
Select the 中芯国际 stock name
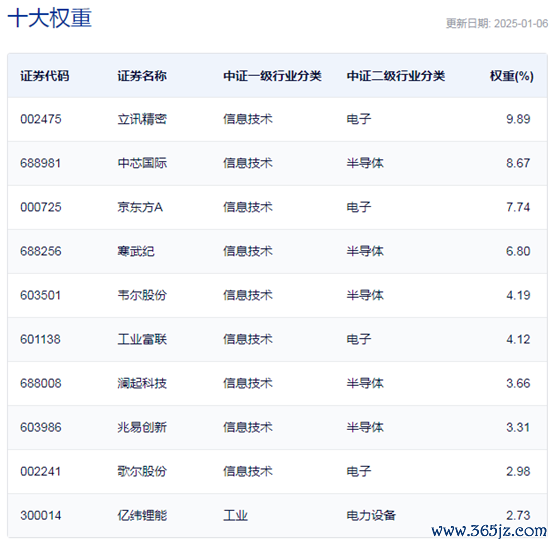click(x=142, y=163)
